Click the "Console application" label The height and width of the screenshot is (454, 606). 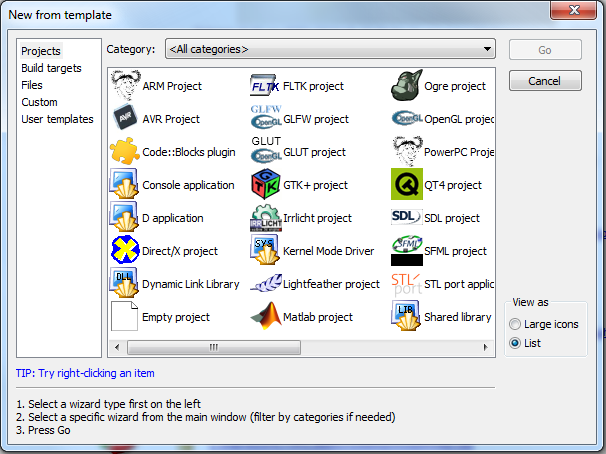[188, 185]
